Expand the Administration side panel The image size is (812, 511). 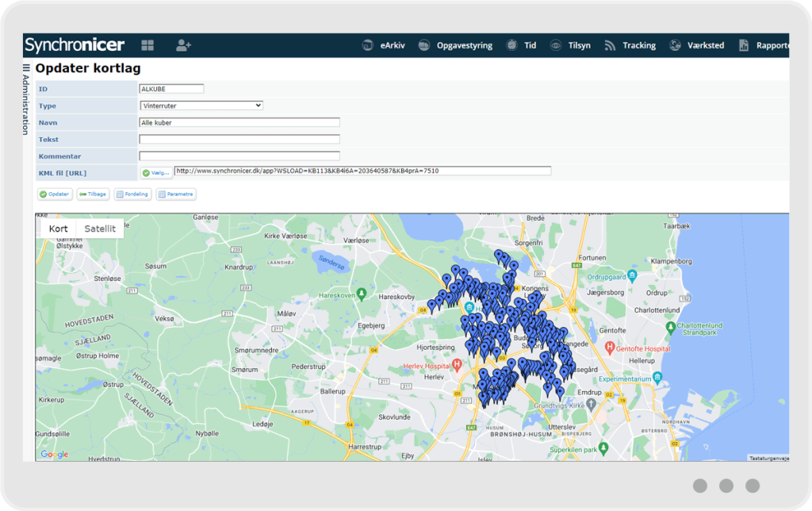coord(26,98)
